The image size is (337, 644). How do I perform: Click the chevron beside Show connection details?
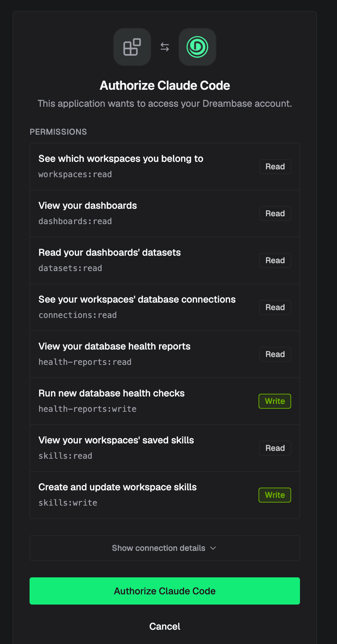pyautogui.click(x=213, y=548)
